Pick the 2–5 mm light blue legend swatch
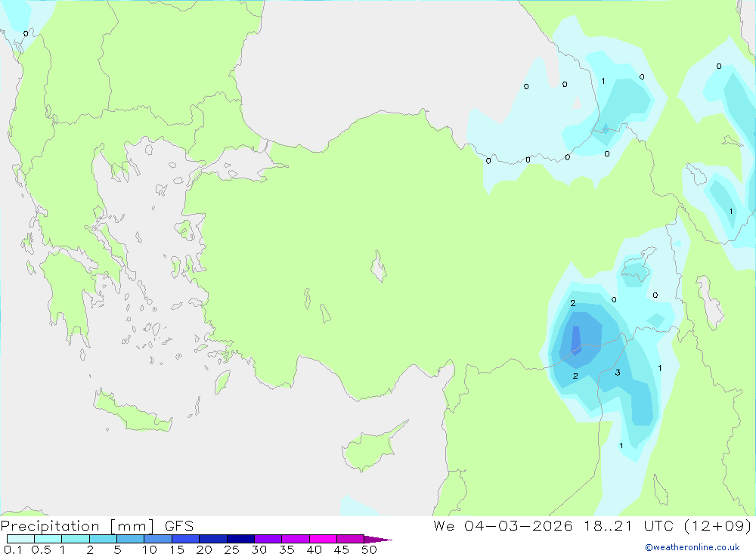756x554 pixels. point(103,539)
